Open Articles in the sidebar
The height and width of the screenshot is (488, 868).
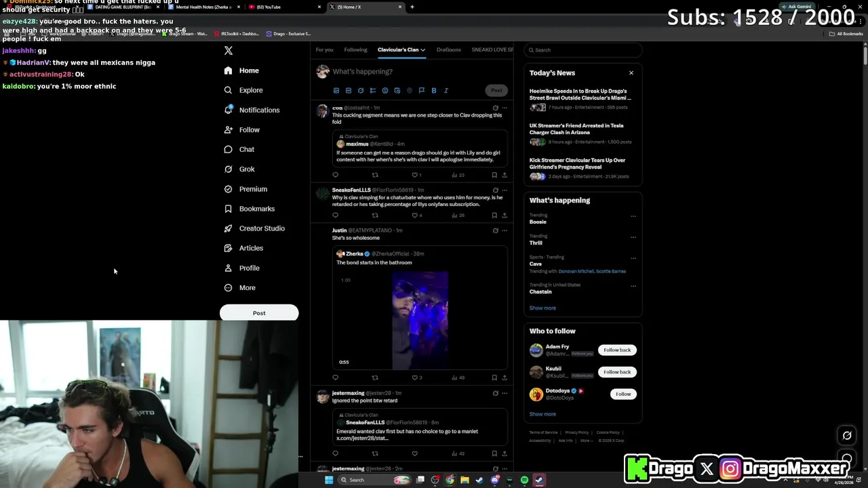point(243,248)
